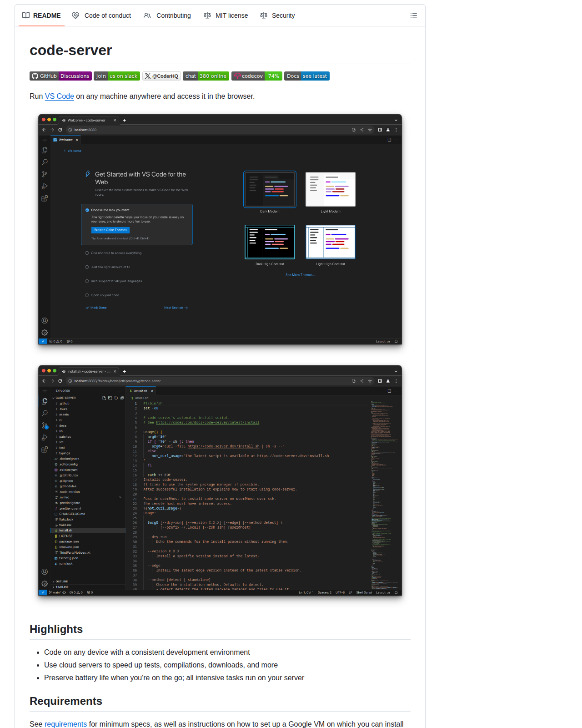This screenshot has height=728, width=582.
Task: Switch to the MIT license tab
Action: (226, 15)
